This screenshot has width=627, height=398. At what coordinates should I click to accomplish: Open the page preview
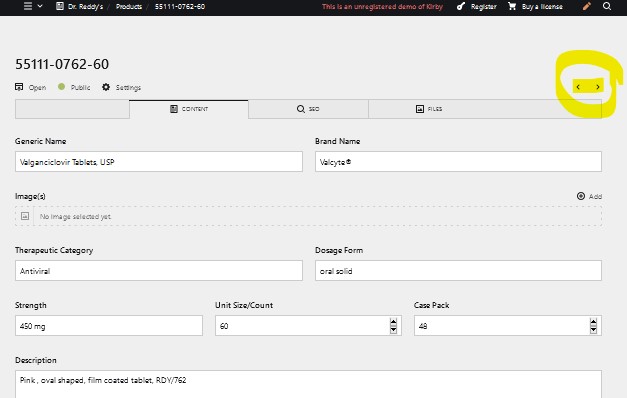30,87
